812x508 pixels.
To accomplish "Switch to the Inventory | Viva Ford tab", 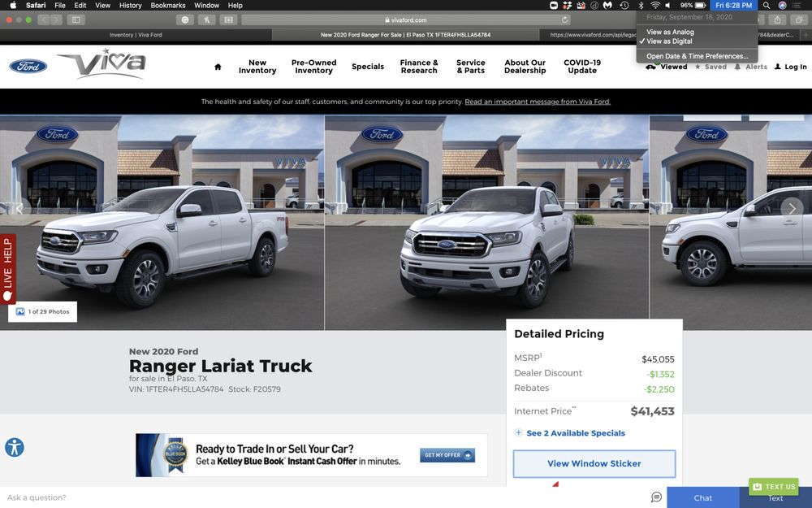I will point(136,35).
